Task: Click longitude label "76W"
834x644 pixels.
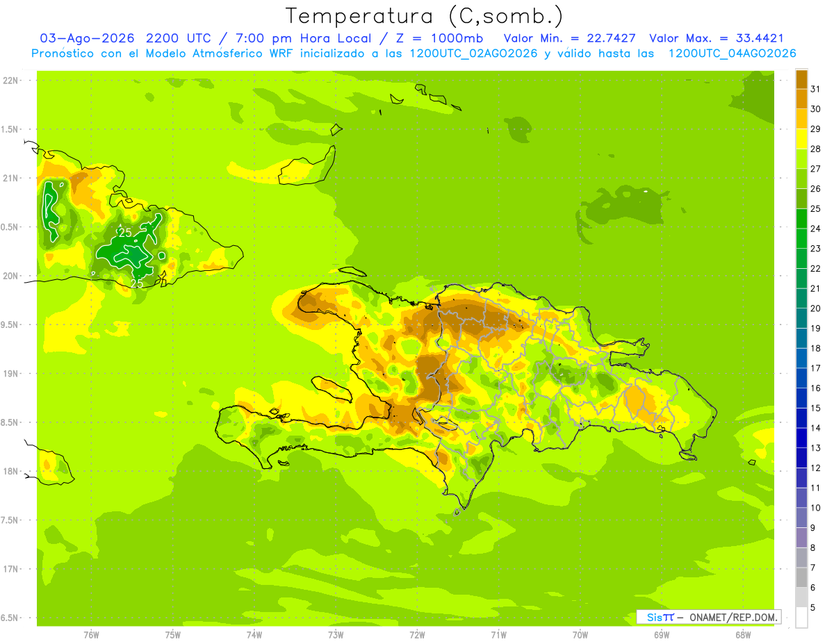Action: (91, 635)
